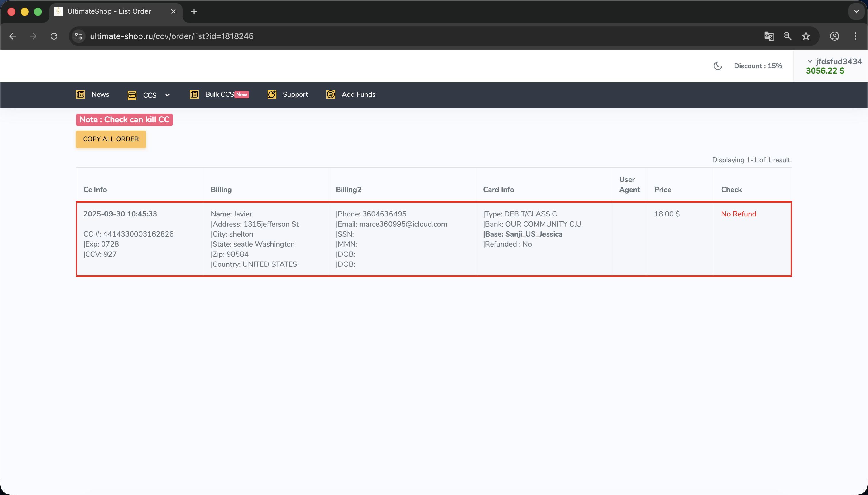Click the 2025-09-30 10:45:33 timestamp
This screenshot has height=495, width=868.
tap(120, 214)
